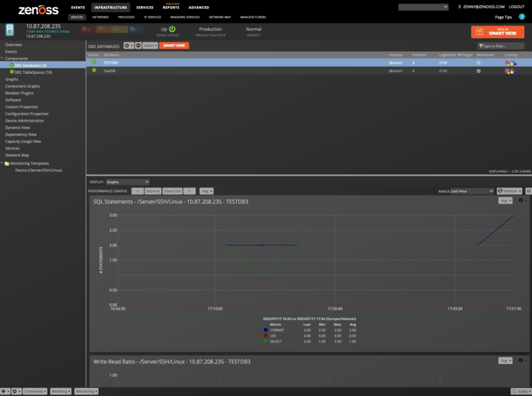Image resolution: width=532 pixels, height=396 pixels.
Task: Open the gear action menu next to DB2 DATABASES
Action: coord(128,45)
